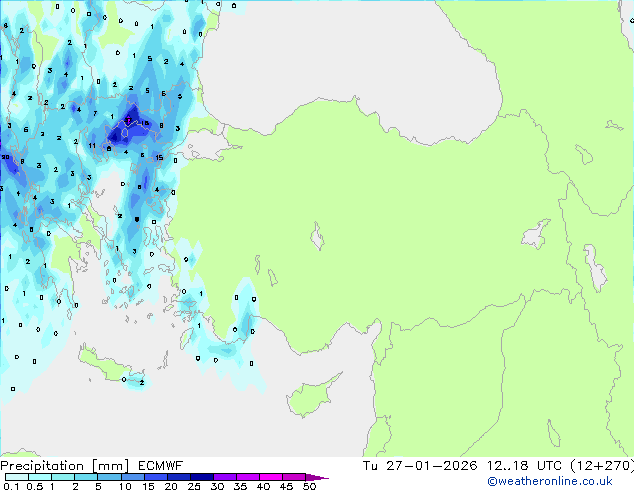Click the 'Precipitation' title text
Screen dimensions: 634x490
42,466
